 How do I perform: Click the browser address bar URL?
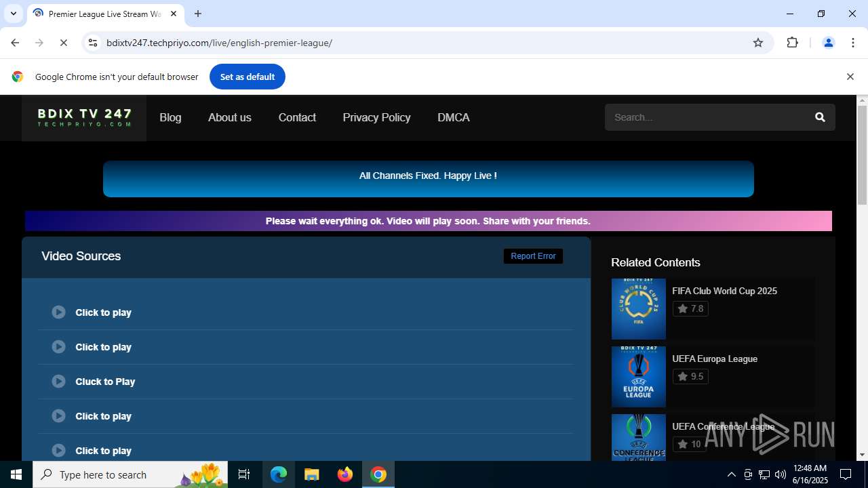[x=219, y=43]
